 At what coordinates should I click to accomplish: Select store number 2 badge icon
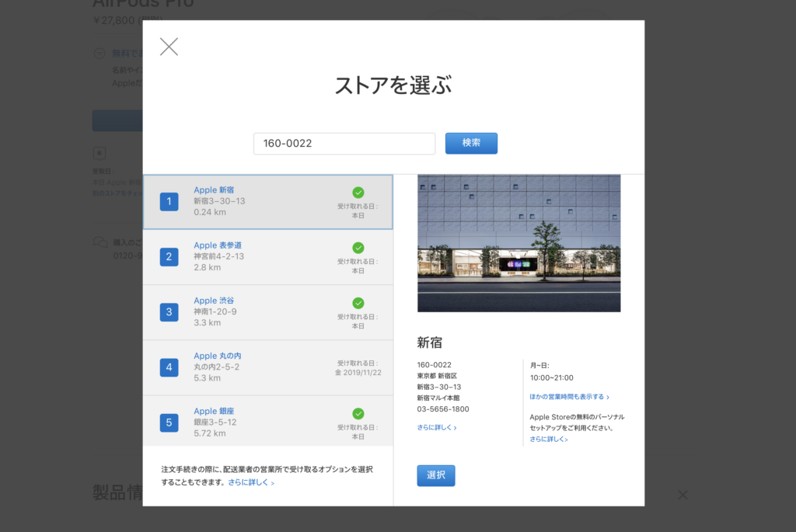pyautogui.click(x=169, y=257)
